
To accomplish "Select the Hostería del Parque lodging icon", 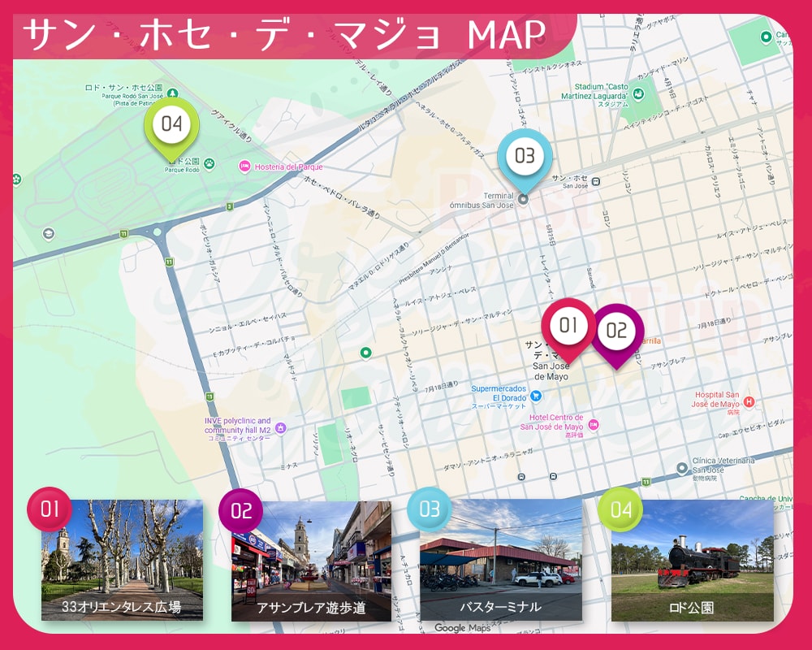I will [x=244, y=167].
